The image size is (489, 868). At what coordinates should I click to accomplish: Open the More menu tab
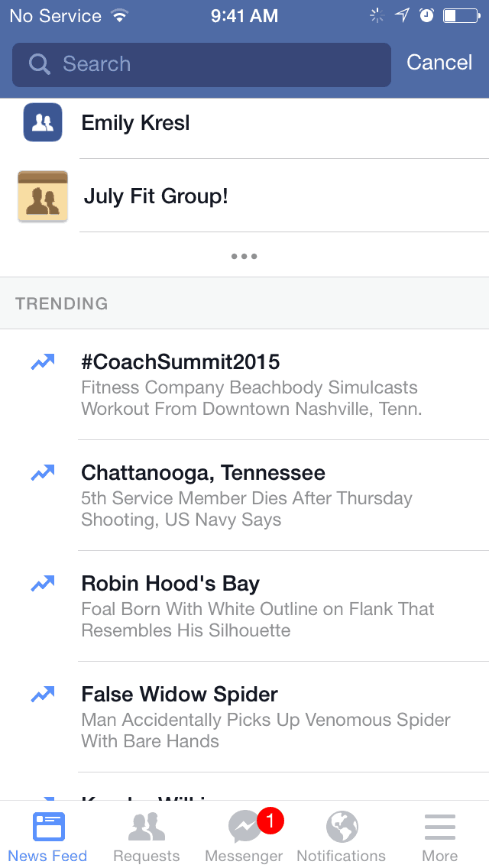coord(440,836)
